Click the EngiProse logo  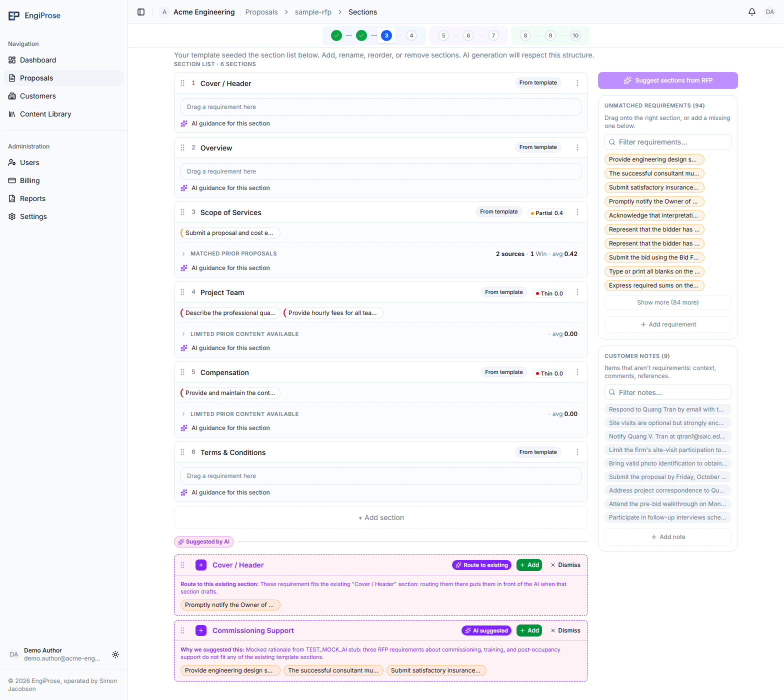(x=34, y=15)
